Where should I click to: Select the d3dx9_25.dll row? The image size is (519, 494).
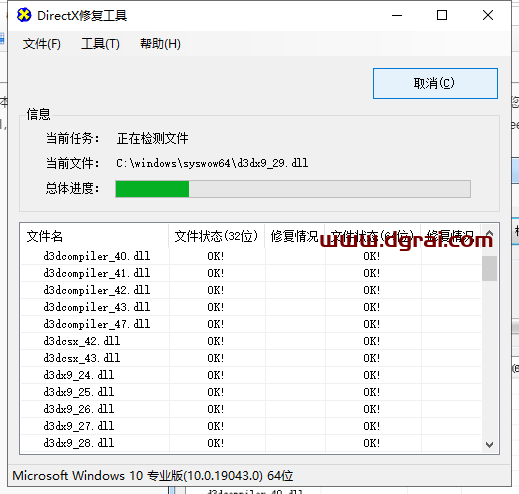(251, 392)
